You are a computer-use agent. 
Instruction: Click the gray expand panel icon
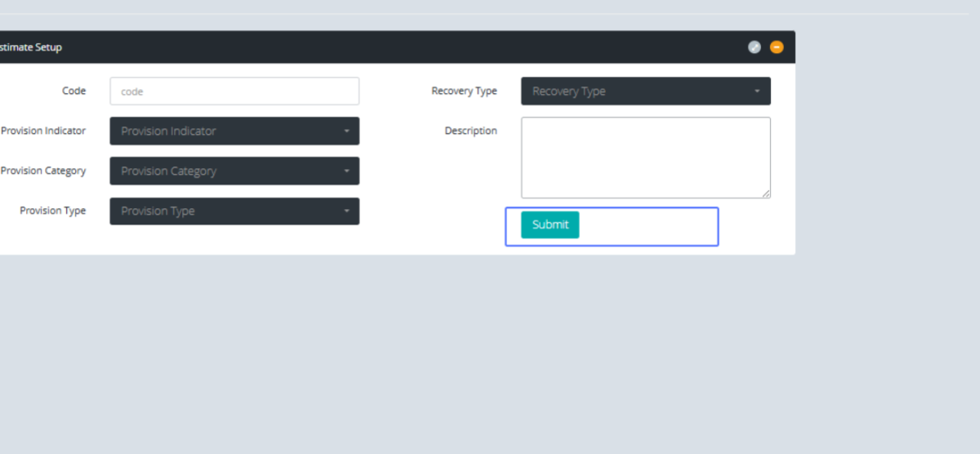pyautogui.click(x=755, y=47)
